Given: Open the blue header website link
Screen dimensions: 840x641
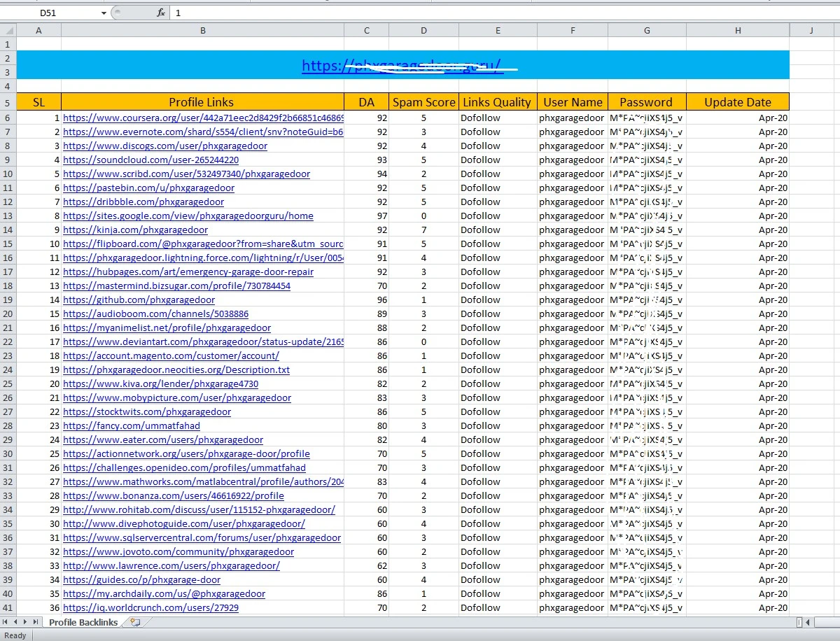Looking at the screenshot, I should click(402, 66).
